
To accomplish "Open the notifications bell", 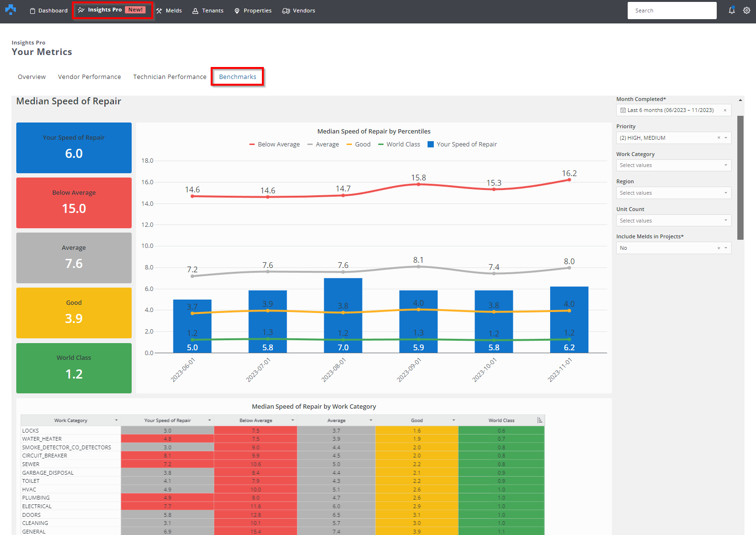I will click(732, 10).
